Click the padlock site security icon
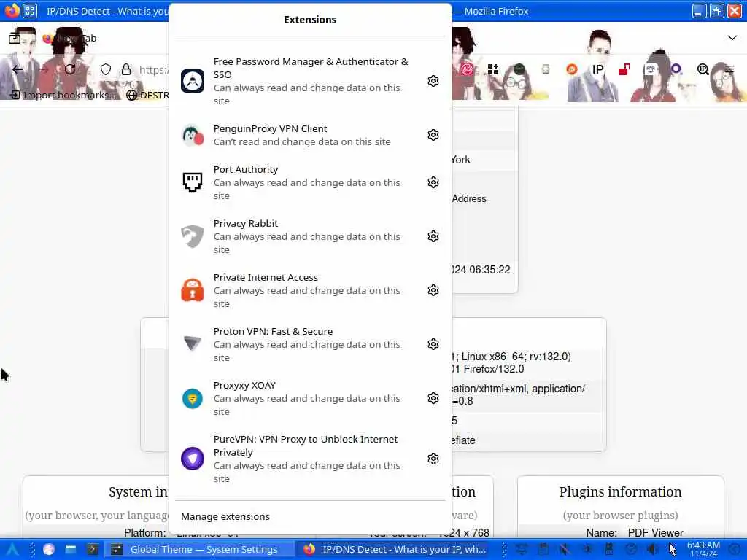The height and width of the screenshot is (560, 747). (x=126, y=69)
